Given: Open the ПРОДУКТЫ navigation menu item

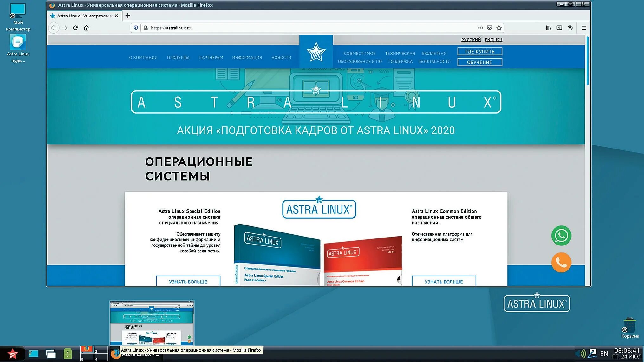Looking at the screenshot, I should 178,58.
